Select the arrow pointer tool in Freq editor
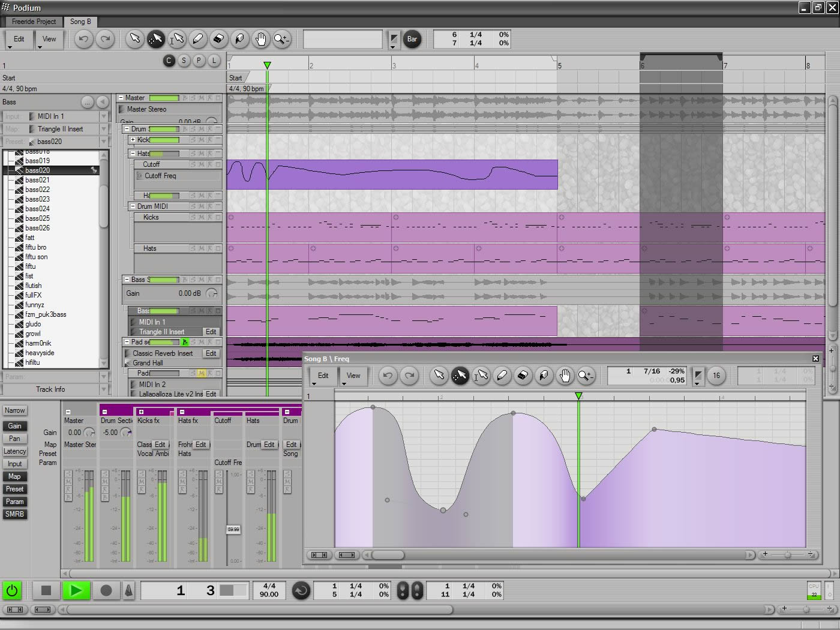The height and width of the screenshot is (630, 840). coord(439,376)
